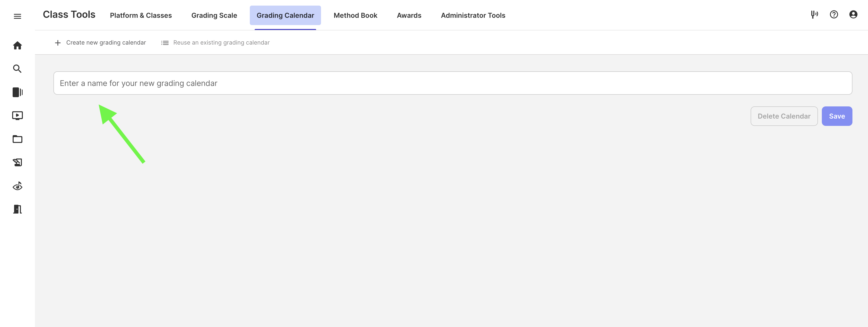868x327 pixels.
Task: Open the hamburger menu
Action: 17,16
